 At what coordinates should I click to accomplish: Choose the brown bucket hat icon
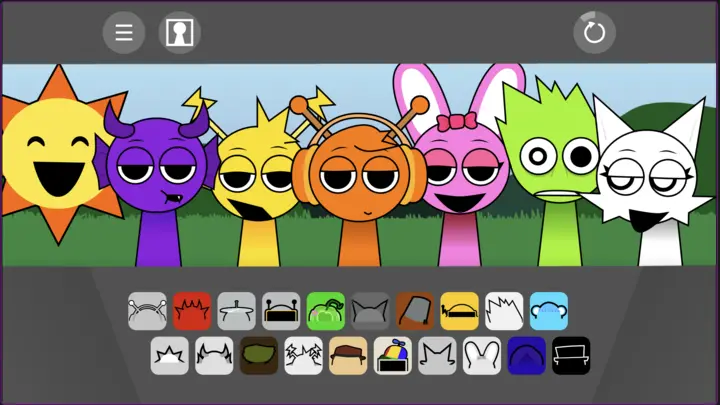[414, 311]
